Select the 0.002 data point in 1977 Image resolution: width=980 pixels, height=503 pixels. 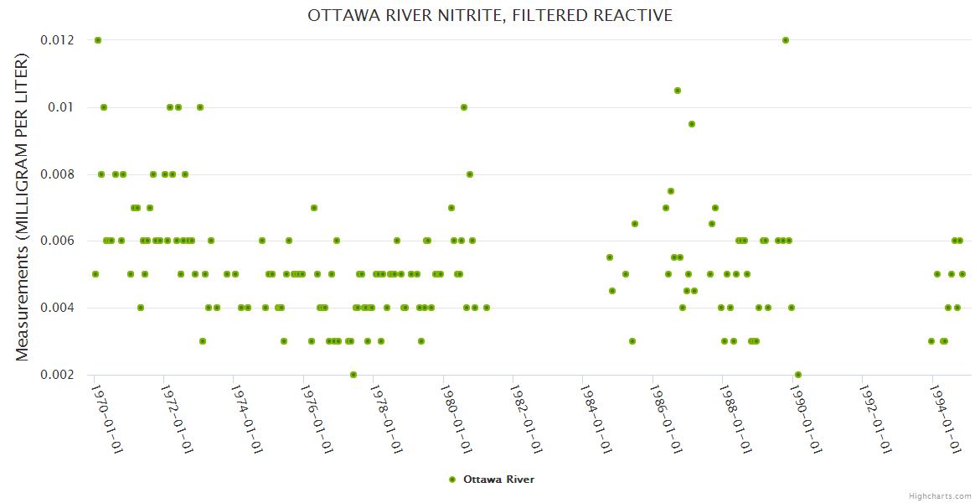tap(353, 375)
